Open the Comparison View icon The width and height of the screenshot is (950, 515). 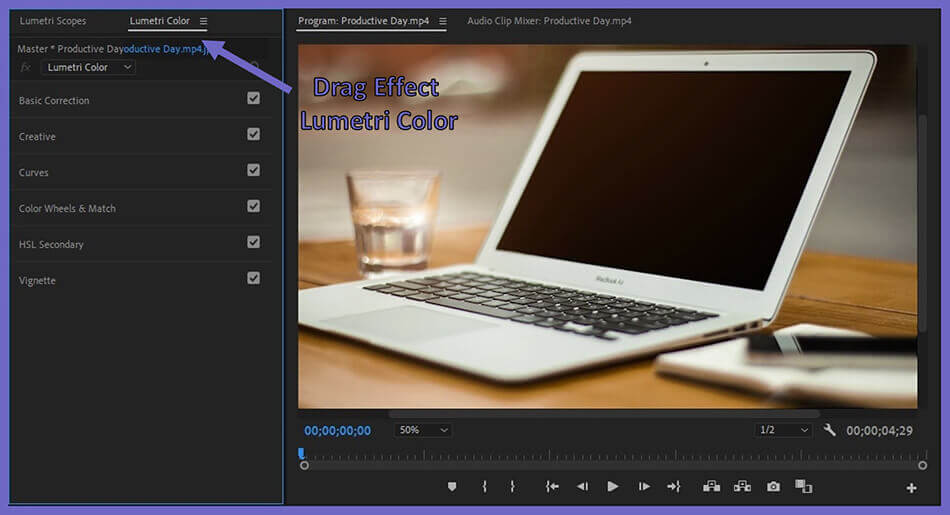click(x=803, y=487)
